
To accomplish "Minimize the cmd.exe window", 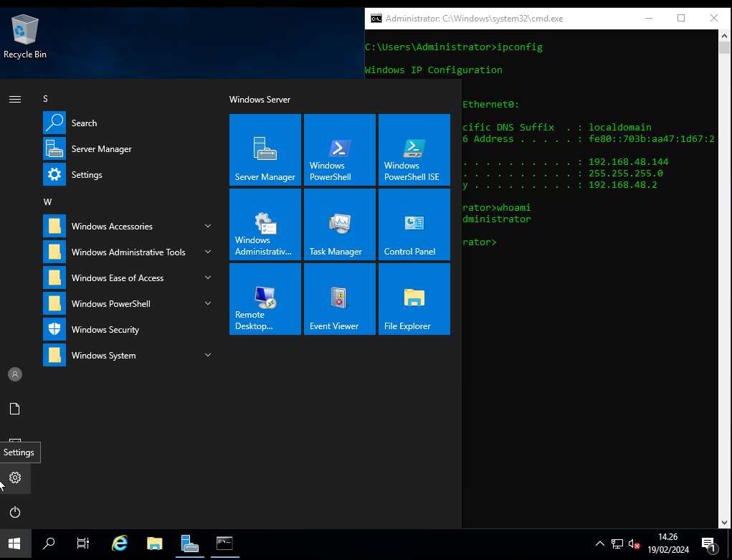I will coord(649,19).
